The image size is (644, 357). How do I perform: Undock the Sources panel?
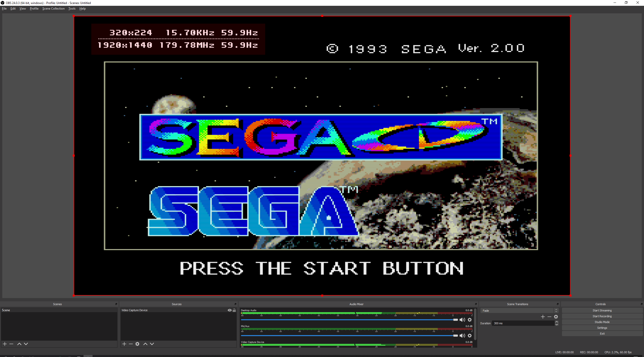coord(235,304)
